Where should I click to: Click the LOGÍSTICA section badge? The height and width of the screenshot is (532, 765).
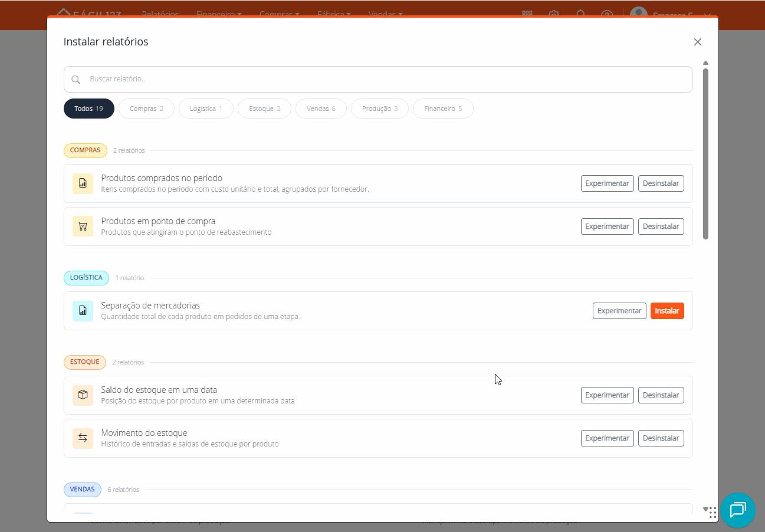[86, 278]
